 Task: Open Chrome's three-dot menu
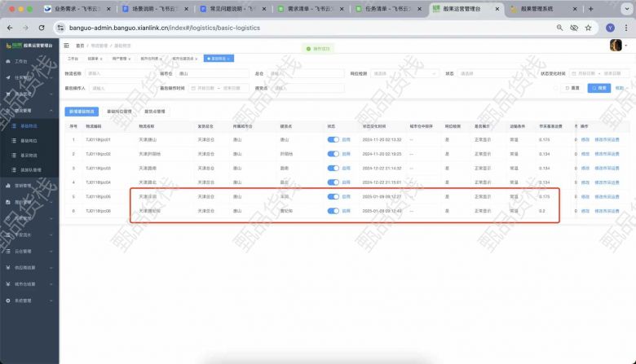pyautogui.click(x=626, y=27)
